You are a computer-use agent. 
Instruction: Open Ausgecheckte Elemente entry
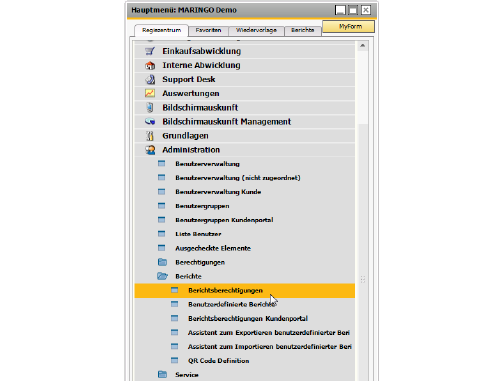tap(213, 248)
